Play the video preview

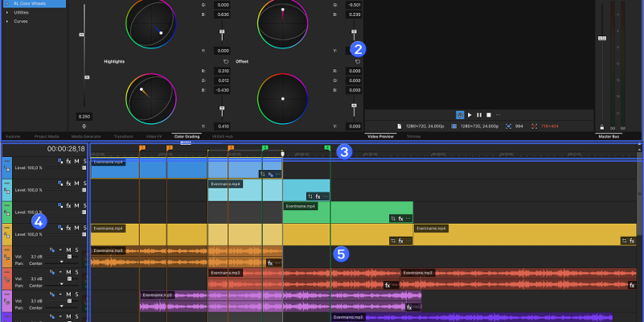[x=470, y=115]
